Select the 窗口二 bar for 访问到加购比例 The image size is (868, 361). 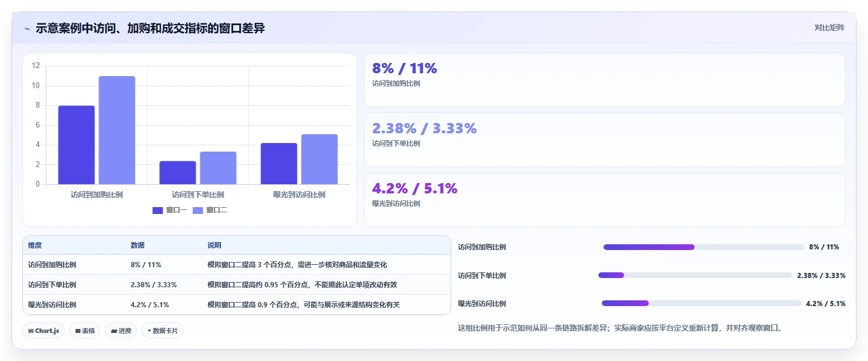coord(117,130)
